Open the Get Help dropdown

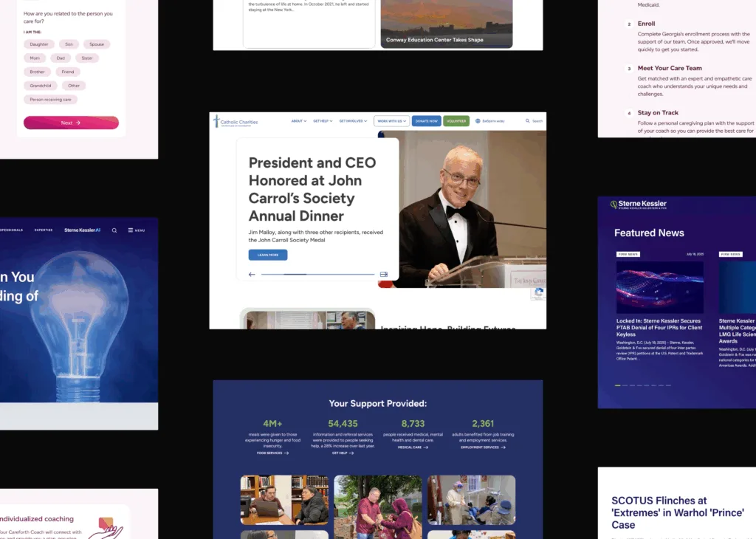click(323, 121)
